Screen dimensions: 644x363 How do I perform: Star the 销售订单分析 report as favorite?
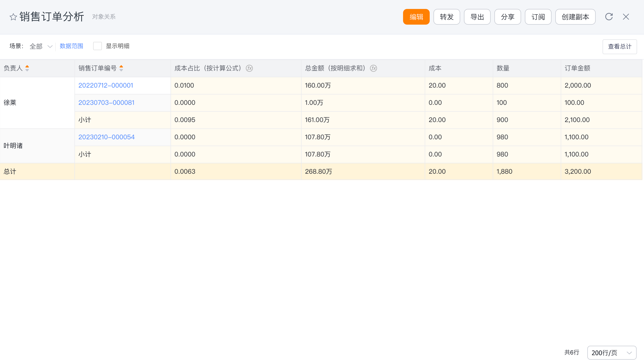click(x=13, y=17)
